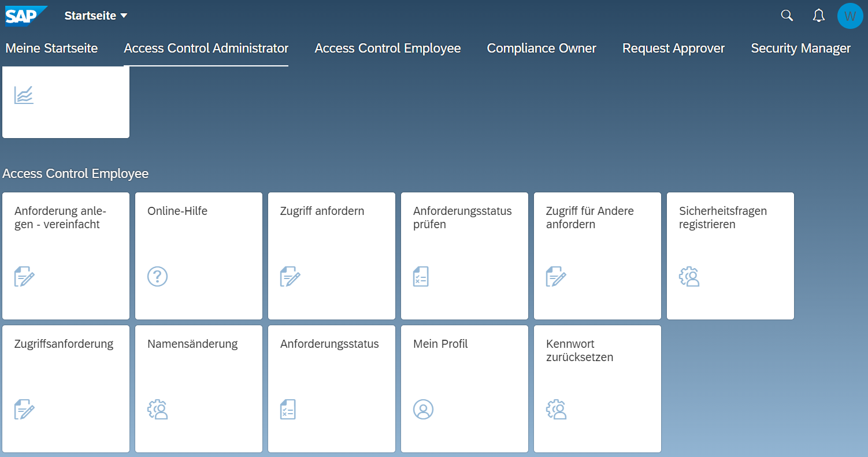Open 'Kennwort zurücksetzen' tile title
The image size is (868, 457).
[580, 351]
